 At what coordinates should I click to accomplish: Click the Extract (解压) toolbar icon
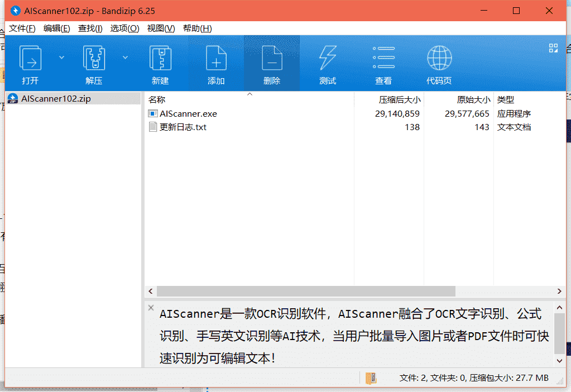tap(94, 58)
